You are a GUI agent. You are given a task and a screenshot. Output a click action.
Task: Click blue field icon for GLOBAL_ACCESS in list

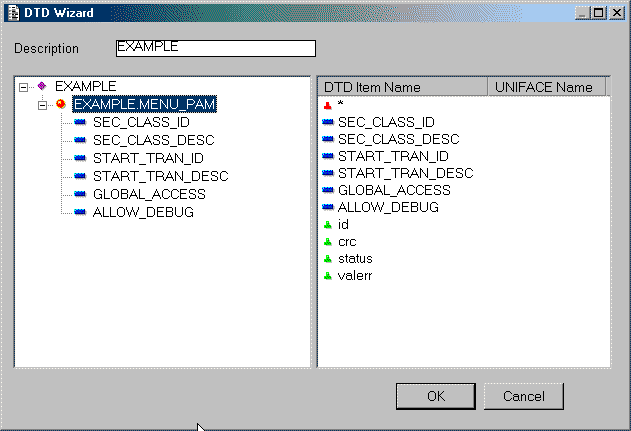coord(327,190)
